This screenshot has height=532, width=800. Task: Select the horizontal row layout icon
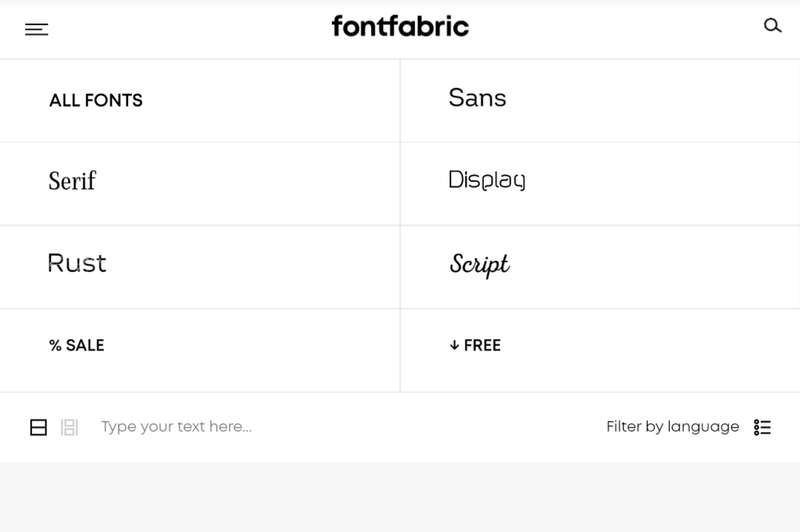(x=39, y=427)
